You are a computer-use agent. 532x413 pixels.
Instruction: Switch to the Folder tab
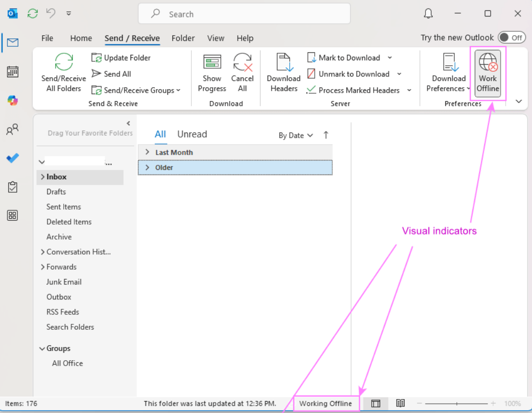(183, 38)
